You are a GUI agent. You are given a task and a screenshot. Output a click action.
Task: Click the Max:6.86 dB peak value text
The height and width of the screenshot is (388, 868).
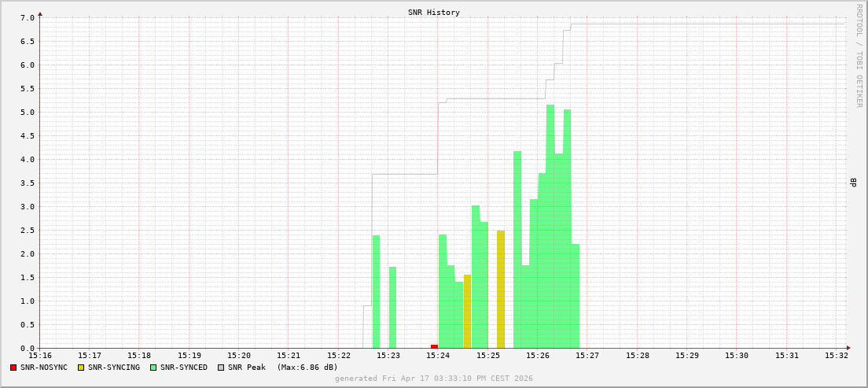pyautogui.click(x=307, y=368)
